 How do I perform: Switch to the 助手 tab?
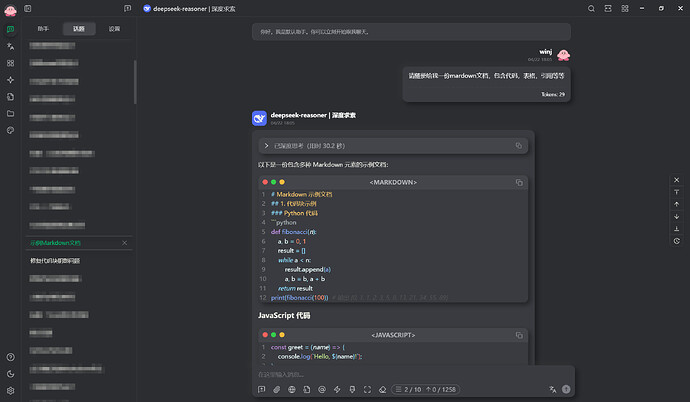coord(43,29)
